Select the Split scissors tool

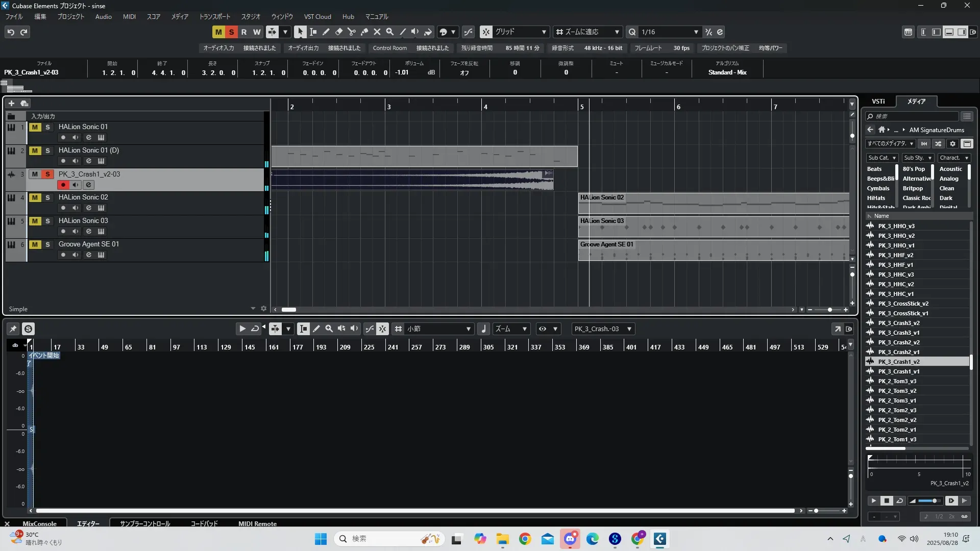point(352,32)
